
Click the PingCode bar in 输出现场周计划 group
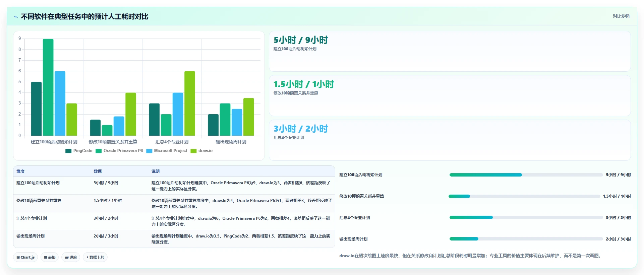click(x=213, y=125)
